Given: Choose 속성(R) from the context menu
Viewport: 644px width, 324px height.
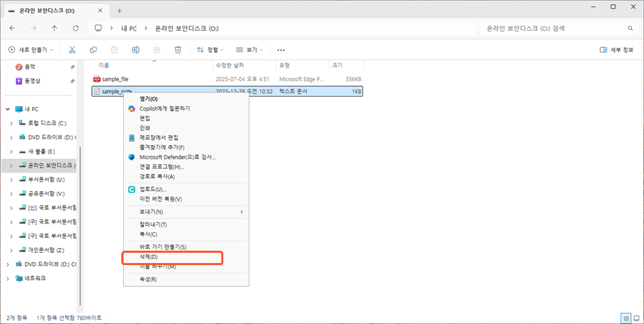Looking at the screenshot, I should tap(148, 279).
